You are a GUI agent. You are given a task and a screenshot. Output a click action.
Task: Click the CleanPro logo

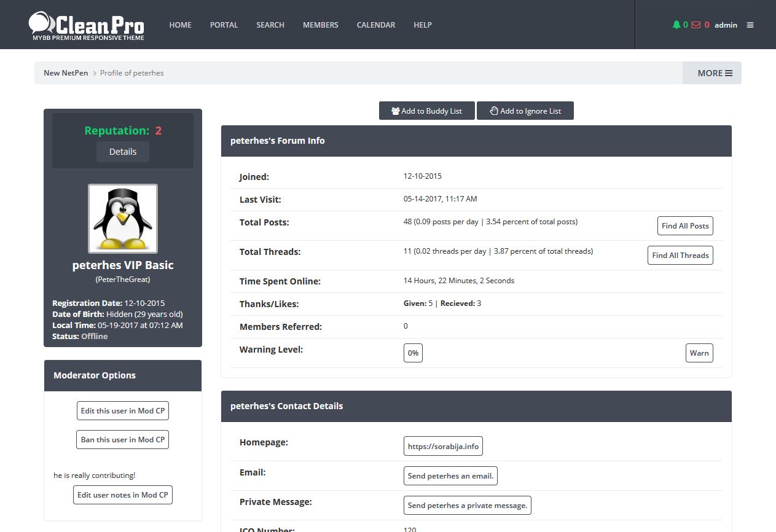[x=87, y=25]
